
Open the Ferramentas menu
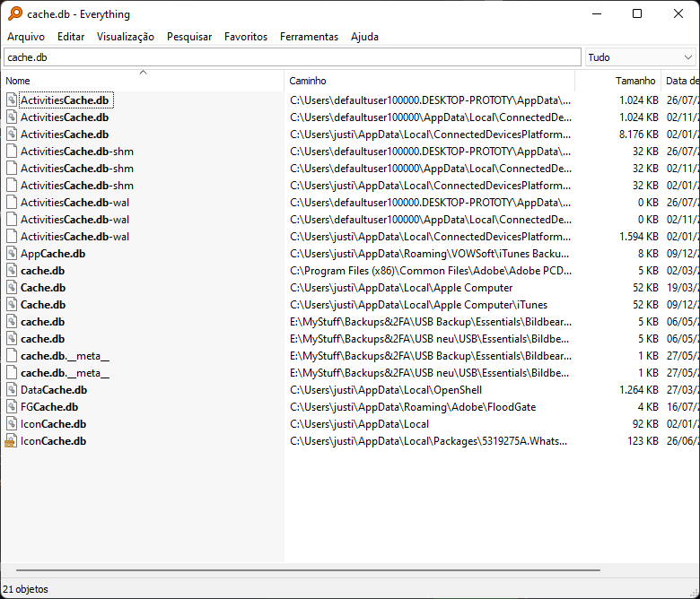[309, 37]
